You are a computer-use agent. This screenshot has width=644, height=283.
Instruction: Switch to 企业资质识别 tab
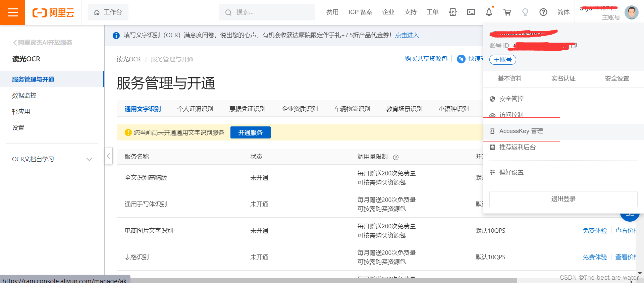click(300, 109)
